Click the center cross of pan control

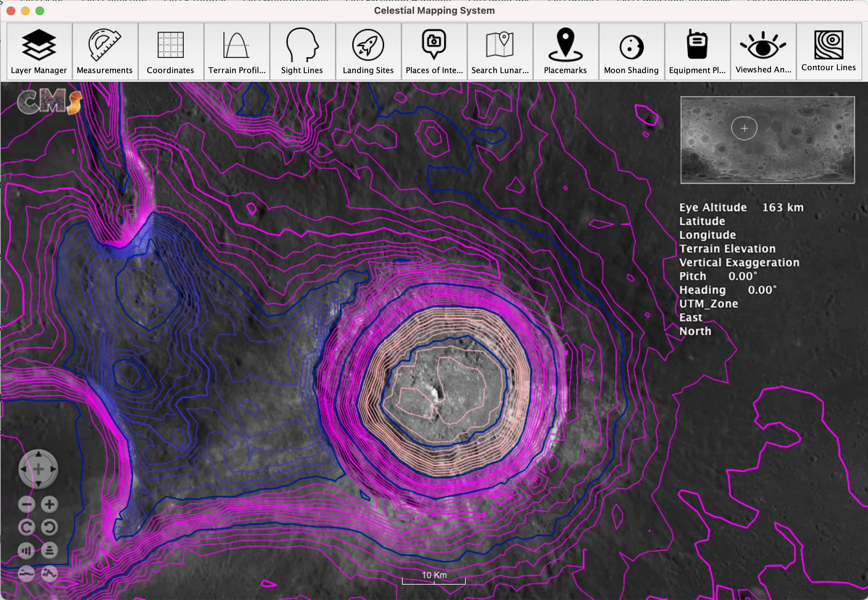38,469
